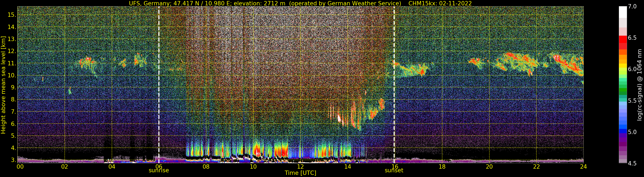Screen dimensions: 644x177
Task: Click the "3." height axis tick label
Action: pos(13,160)
